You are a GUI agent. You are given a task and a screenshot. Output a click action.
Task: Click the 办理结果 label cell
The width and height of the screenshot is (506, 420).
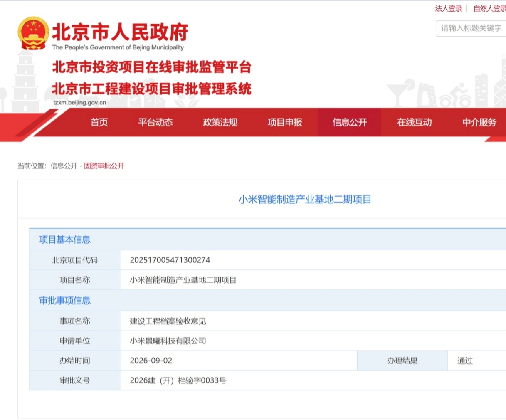pos(402,361)
